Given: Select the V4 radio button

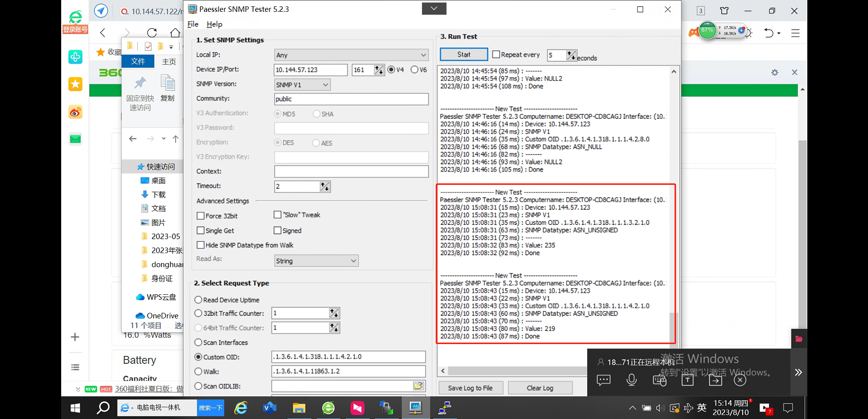Looking at the screenshot, I should [x=391, y=70].
